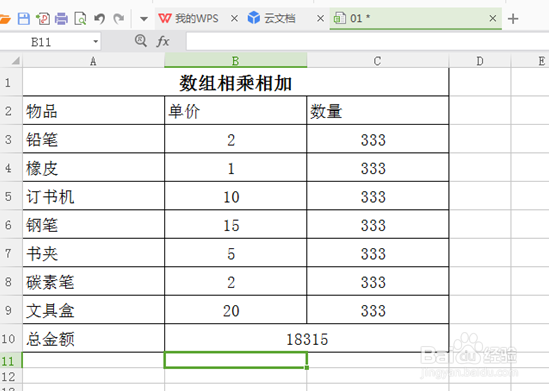The height and width of the screenshot is (391, 549).
Task: Click the Print icon
Action: tap(61, 19)
